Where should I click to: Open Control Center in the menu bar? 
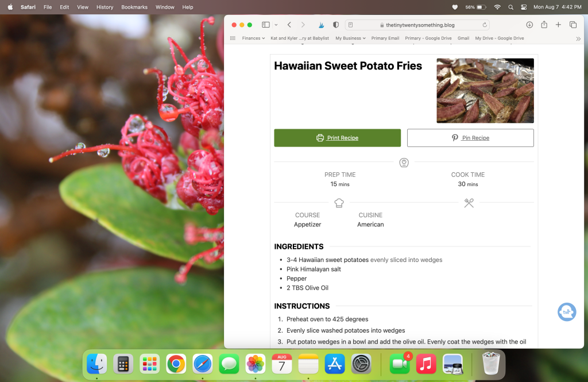tap(524, 7)
